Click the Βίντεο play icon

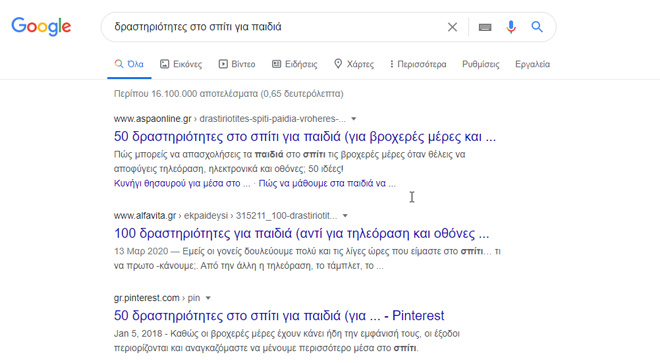(223, 64)
